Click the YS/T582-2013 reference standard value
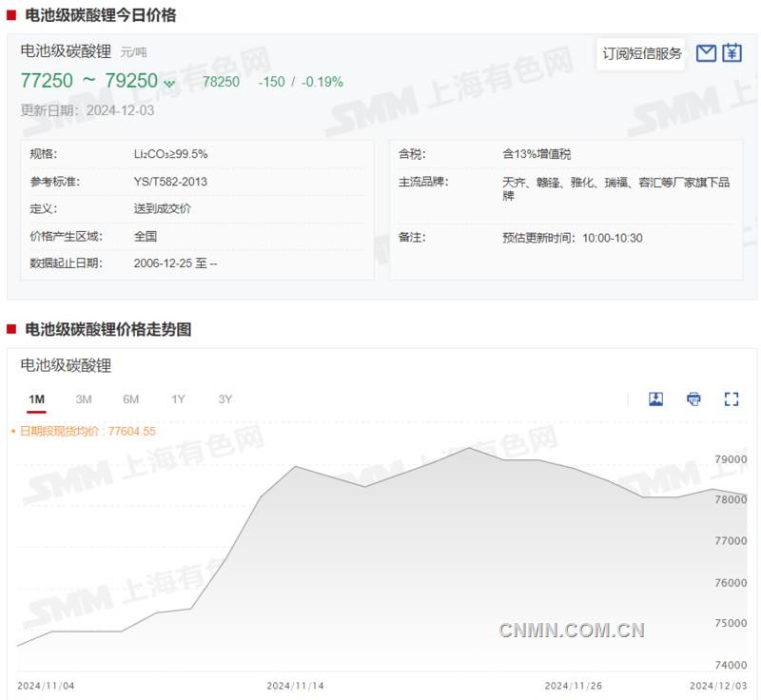761x700 pixels. coord(170,182)
